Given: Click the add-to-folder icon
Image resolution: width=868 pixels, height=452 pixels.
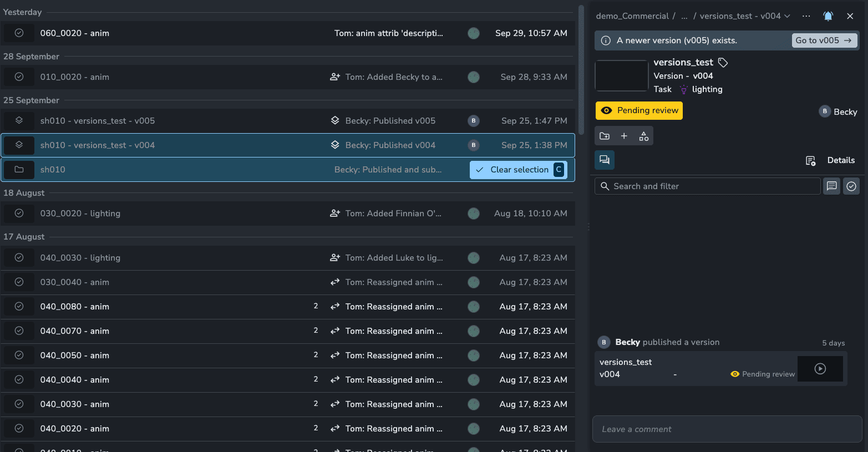Looking at the screenshot, I should pos(605,136).
